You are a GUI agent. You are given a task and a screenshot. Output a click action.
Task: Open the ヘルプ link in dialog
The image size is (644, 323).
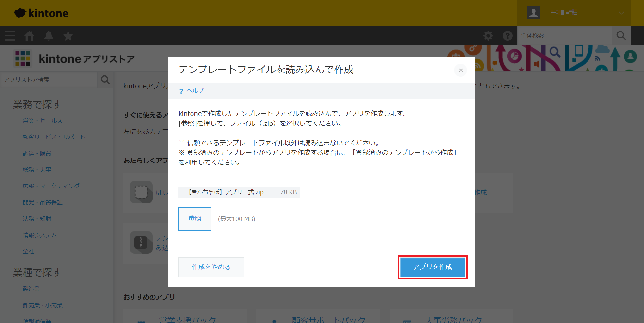pos(195,91)
